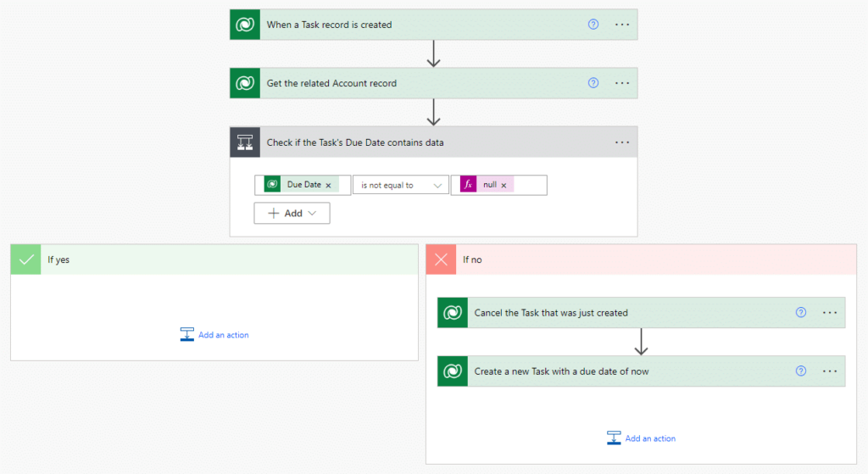Remove the null expression from condition value
The width and height of the screenshot is (868, 474).
click(x=504, y=185)
